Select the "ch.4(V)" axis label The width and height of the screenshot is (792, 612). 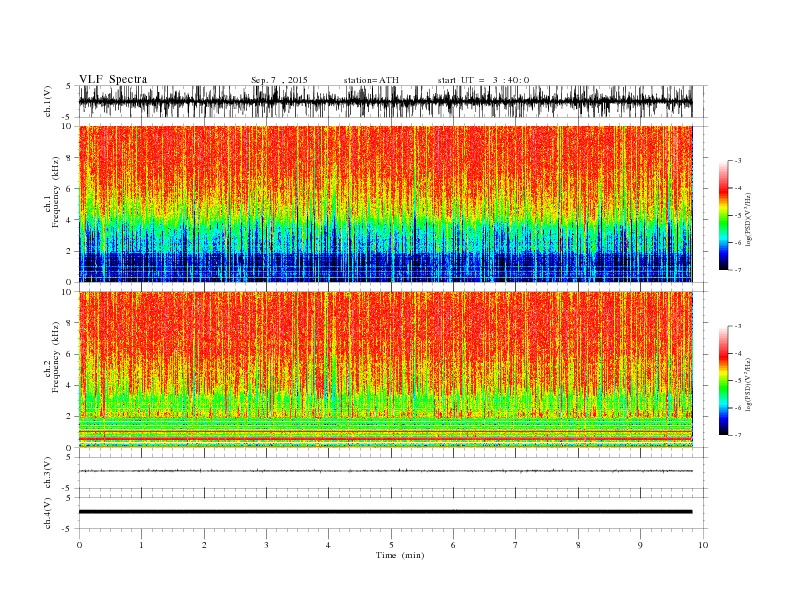[x=48, y=514]
